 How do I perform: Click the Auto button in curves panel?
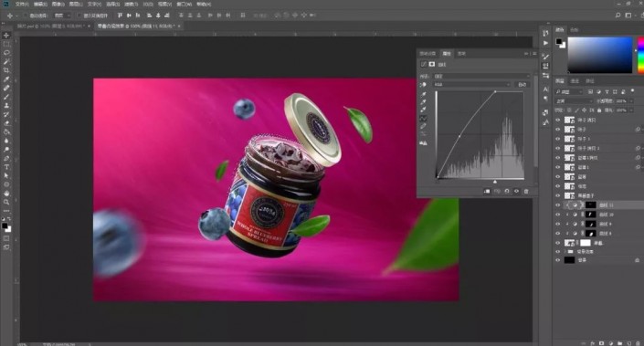click(522, 85)
